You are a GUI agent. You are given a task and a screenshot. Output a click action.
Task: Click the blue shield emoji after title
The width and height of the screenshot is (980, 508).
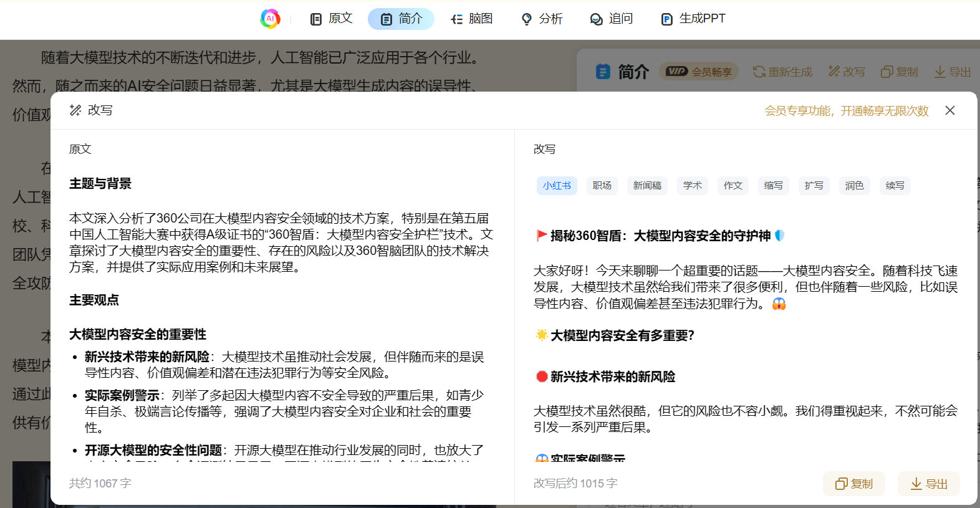point(779,236)
